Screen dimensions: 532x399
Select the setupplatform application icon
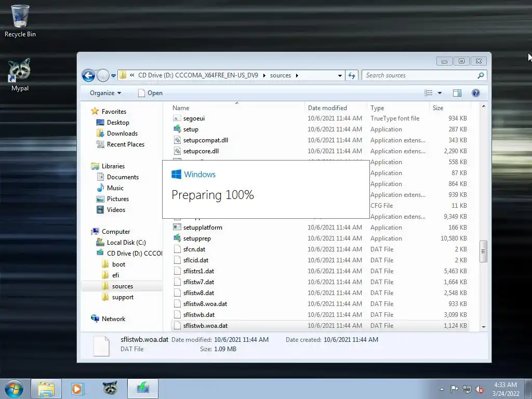177,227
